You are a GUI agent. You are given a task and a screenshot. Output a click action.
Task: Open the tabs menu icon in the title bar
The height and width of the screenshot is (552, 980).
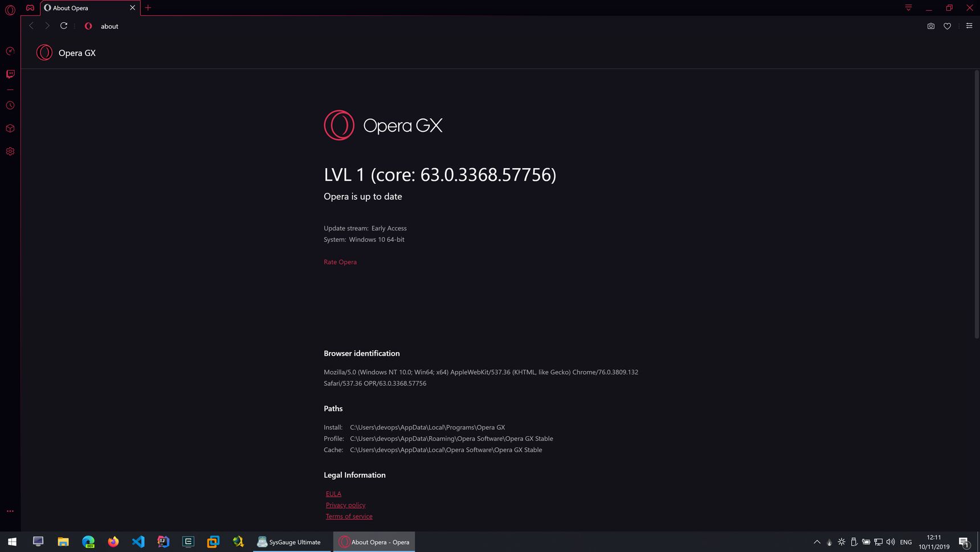click(908, 7)
